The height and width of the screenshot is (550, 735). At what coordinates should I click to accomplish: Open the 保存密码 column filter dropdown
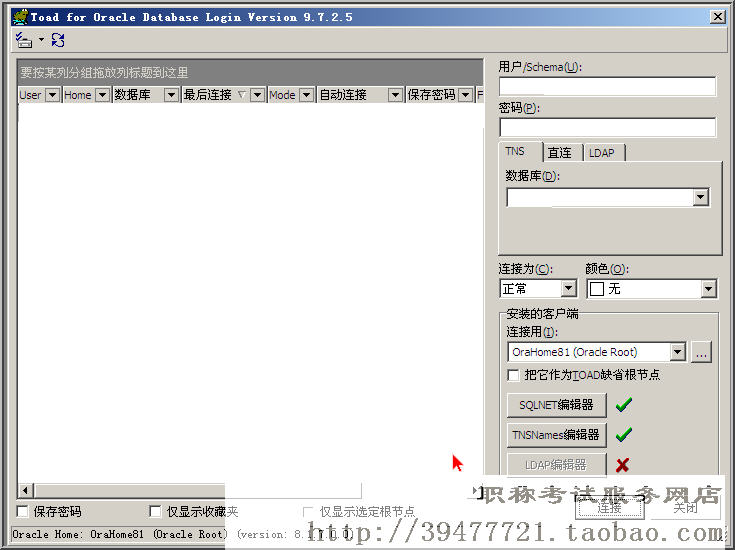pos(465,95)
